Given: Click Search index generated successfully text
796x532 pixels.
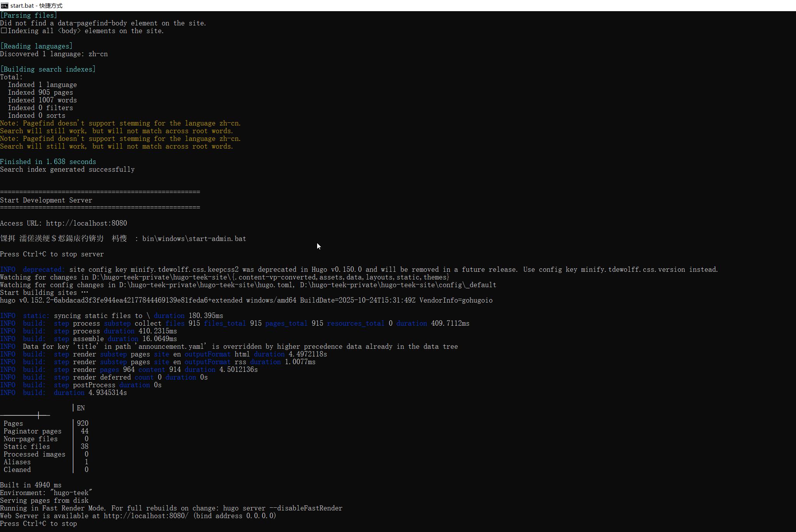Looking at the screenshot, I should click(x=67, y=169).
